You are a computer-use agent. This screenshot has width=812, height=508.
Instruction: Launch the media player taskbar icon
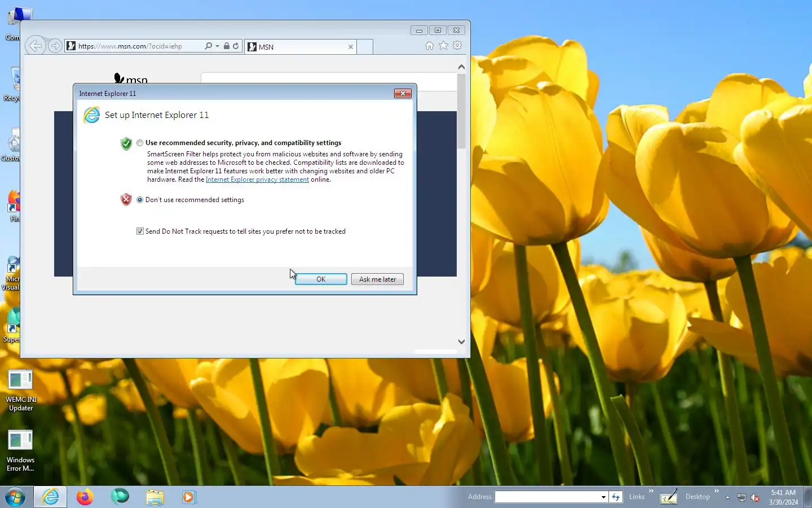click(189, 497)
